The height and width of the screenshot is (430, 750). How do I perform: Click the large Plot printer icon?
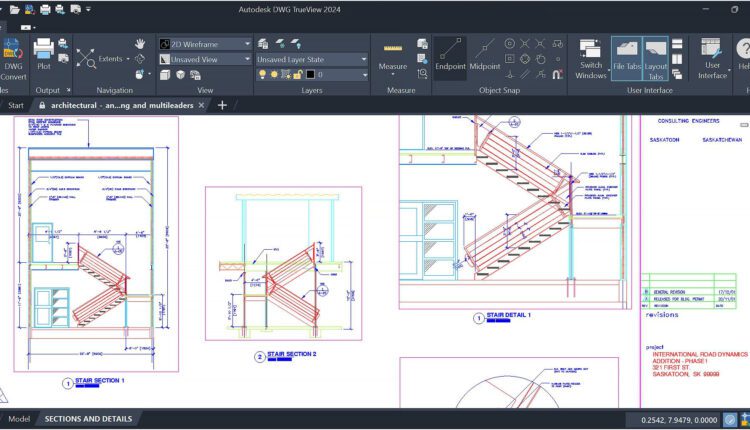point(44,49)
